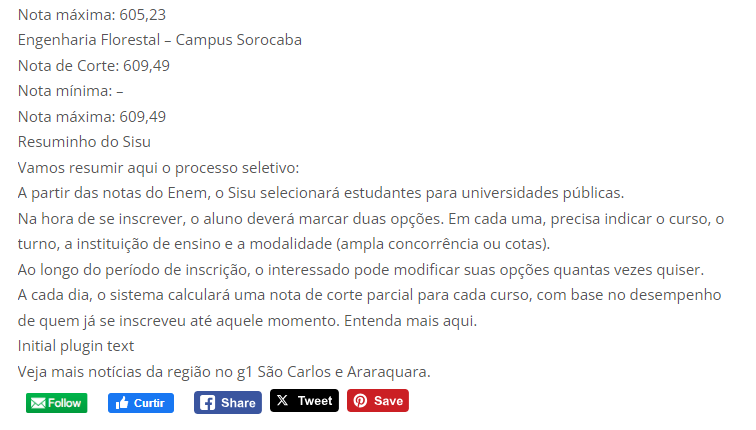Click the 'Nota máxima: 609,49' line
This screenshot has width=756, height=430.
(x=92, y=116)
